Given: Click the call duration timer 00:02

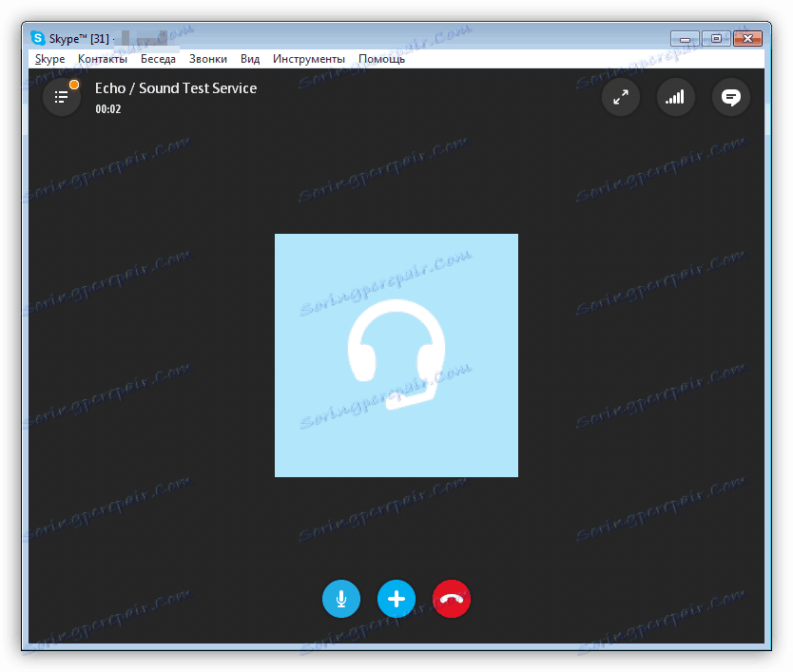Looking at the screenshot, I should (x=107, y=108).
